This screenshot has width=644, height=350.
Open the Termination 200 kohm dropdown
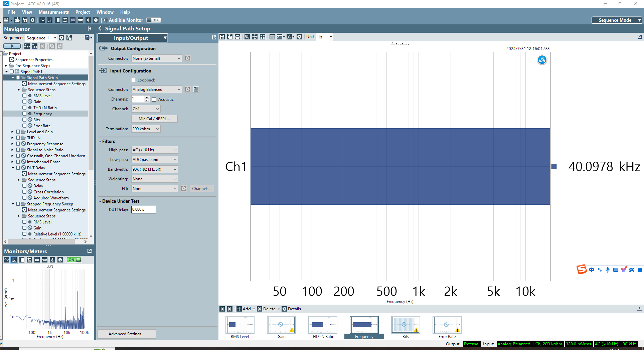click(146, 129)
